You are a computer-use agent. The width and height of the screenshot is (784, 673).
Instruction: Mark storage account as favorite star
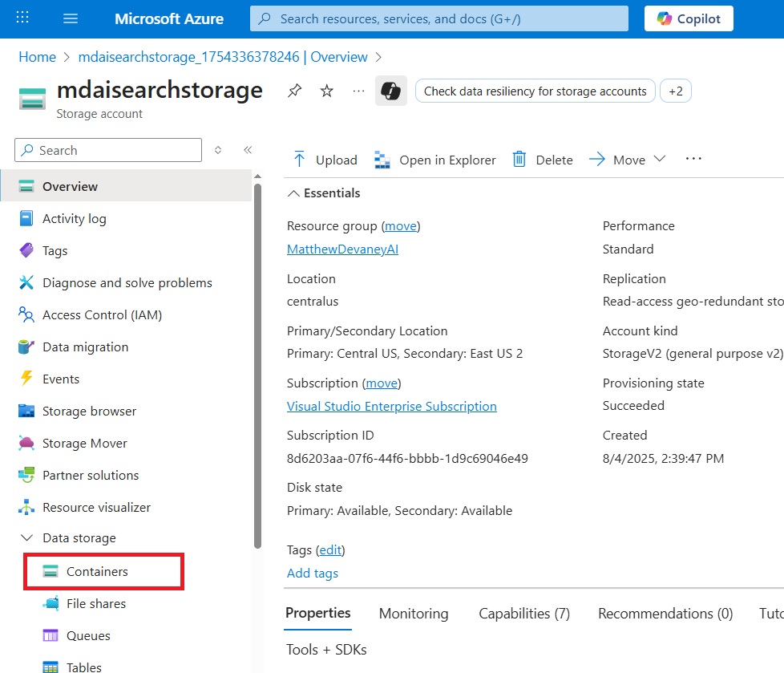tap(326, 91)
